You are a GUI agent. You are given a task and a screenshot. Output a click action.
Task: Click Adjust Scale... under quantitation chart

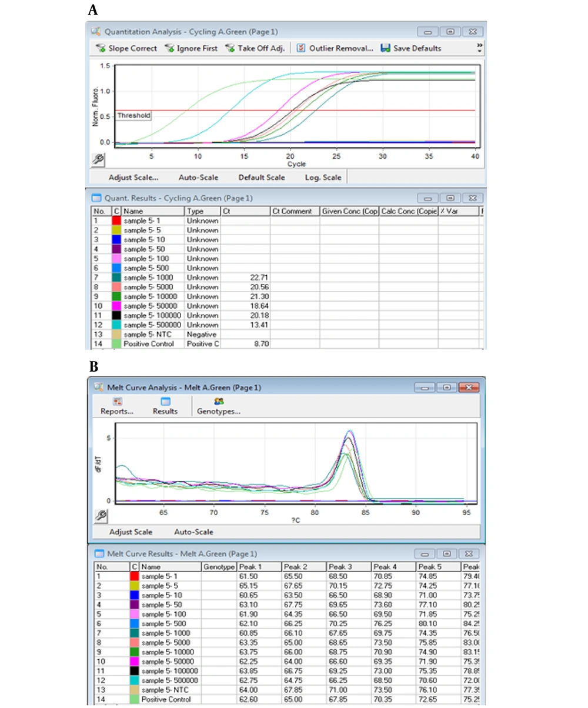tap(133, 177)
